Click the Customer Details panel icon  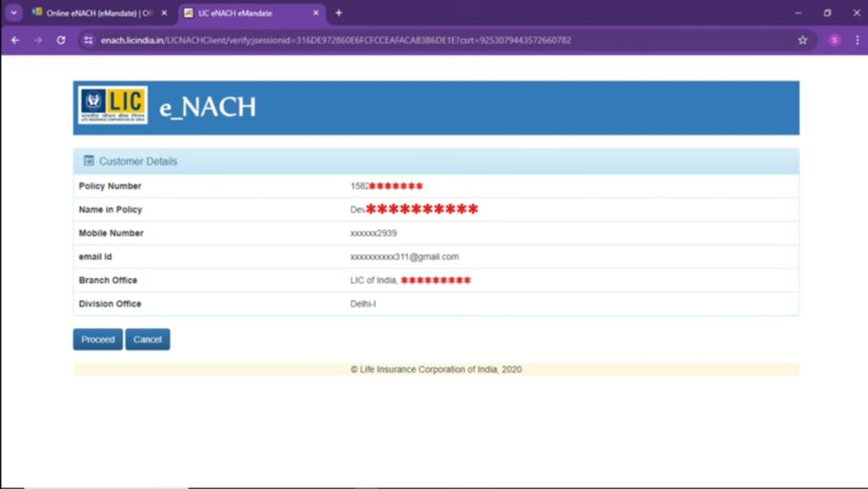click(88, 160)
